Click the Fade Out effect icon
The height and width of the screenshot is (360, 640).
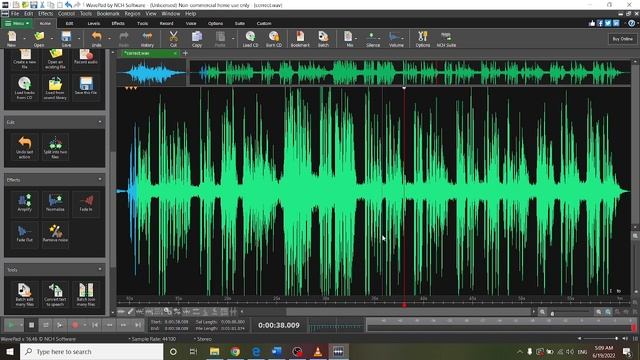pyautogui.click(x=24, y=234)
